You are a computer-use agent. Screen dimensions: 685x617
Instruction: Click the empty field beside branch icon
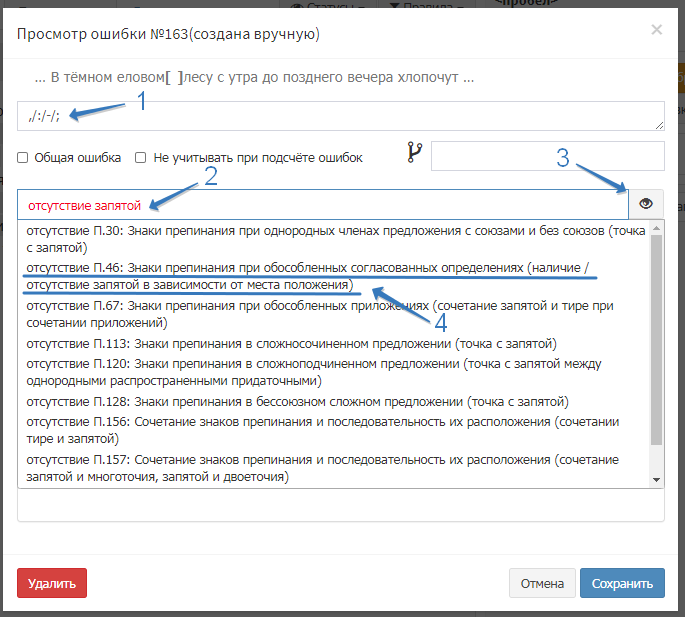(x=547, y=156)
